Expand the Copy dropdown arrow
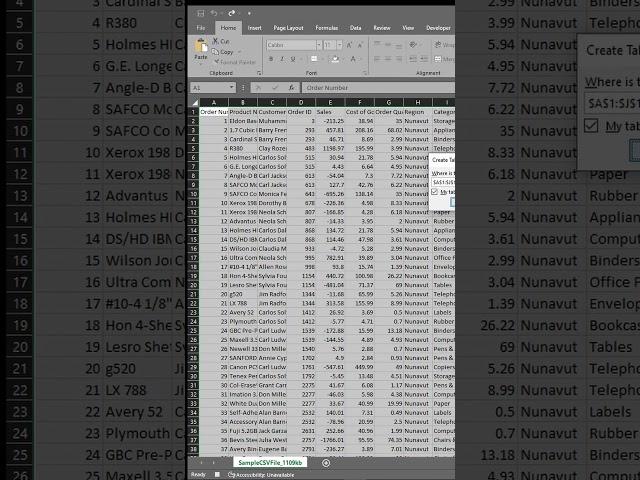 (240, 52)
